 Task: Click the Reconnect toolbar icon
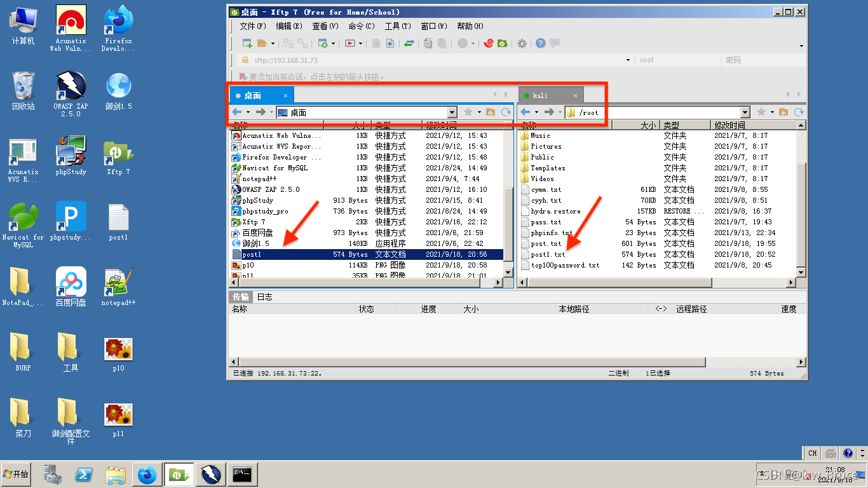(288, 43)
